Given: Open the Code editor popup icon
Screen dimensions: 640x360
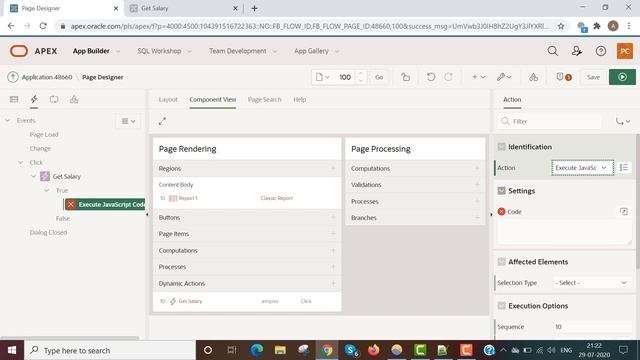Looking at the screenshot, I should coord(624,211).
